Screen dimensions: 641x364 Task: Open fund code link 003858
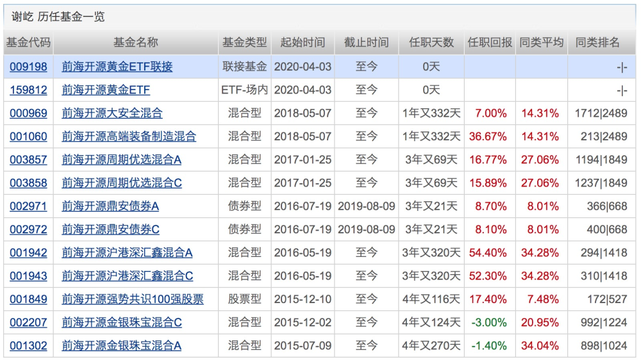(x=28, y=183)
